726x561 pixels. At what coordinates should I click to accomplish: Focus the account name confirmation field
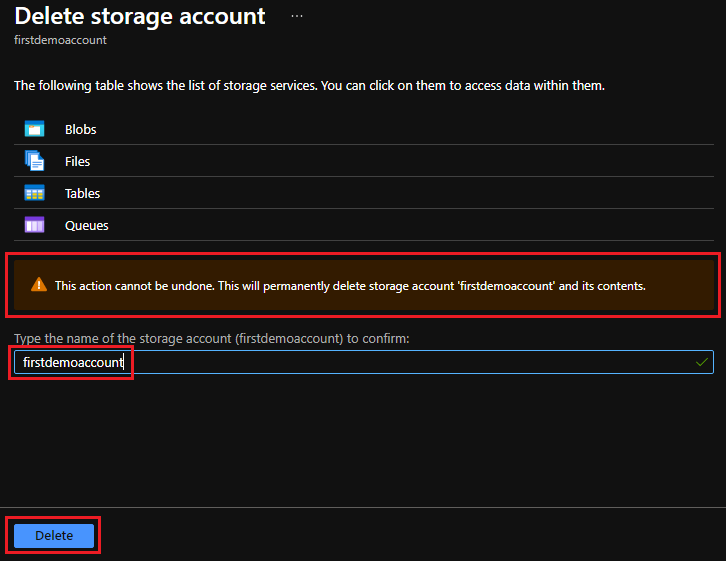tap(400, 362)
